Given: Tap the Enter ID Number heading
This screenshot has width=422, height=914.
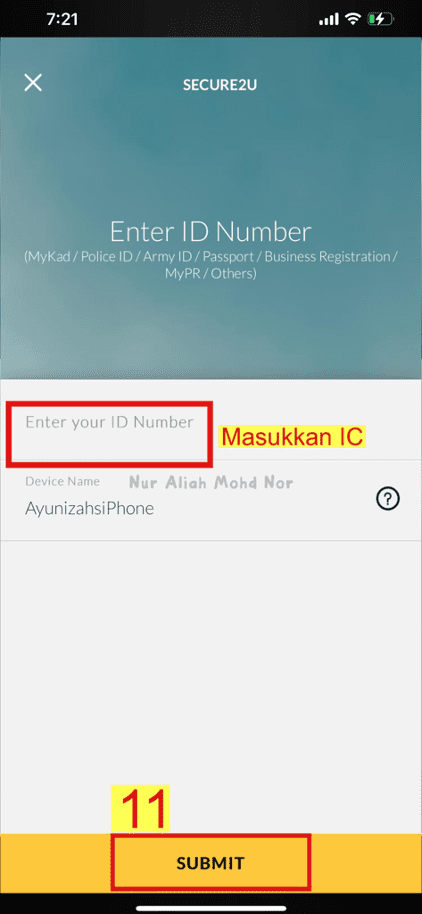Looking at the screenshot, I should (x=211, y=231).
